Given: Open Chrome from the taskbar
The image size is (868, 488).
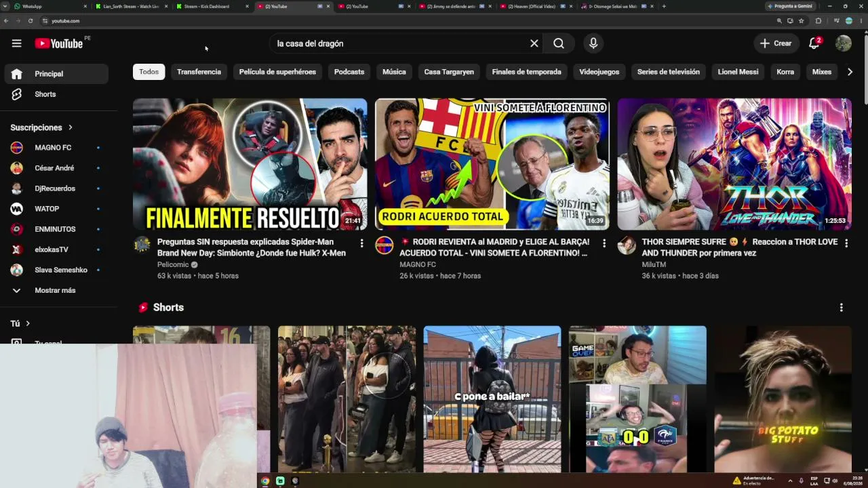Looking at the screenshot, I should 265,481.
